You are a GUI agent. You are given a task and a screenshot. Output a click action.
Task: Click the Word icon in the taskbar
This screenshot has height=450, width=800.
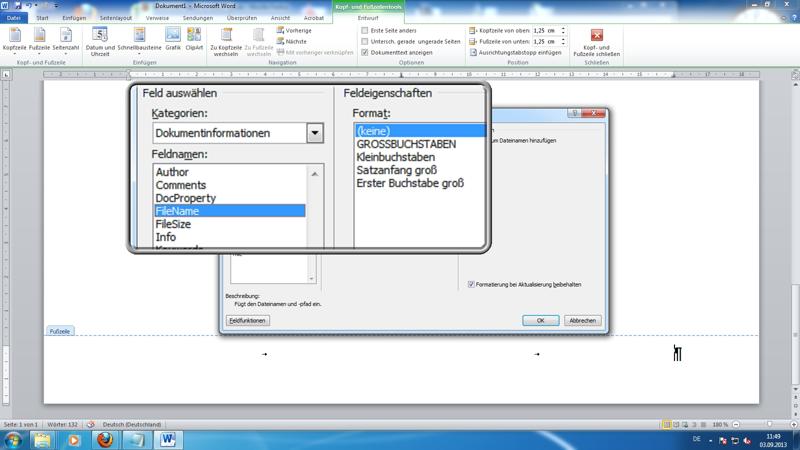(x=168, y=440)
